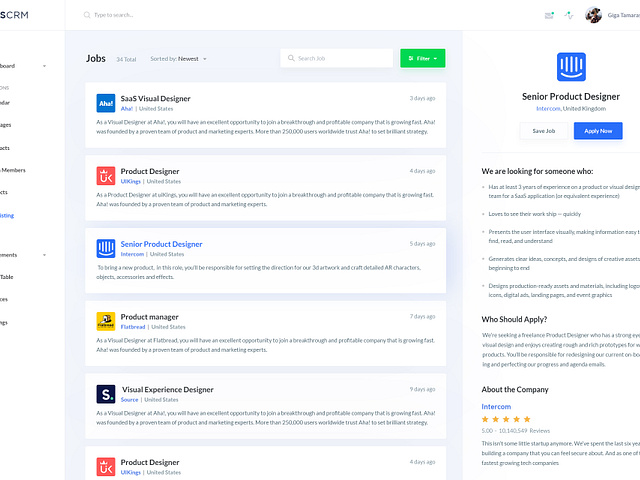Select the Messages sidebar item

tap(6, 125)
